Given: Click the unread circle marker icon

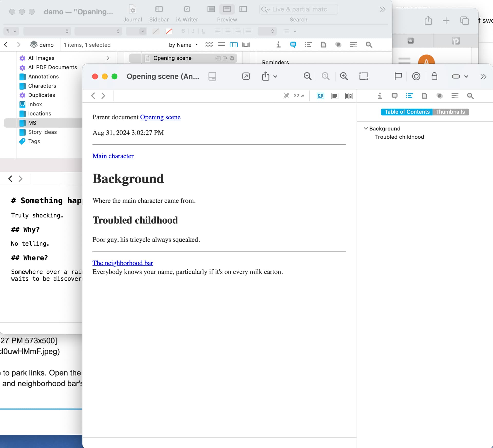Looking at the screenshot, I should pos(416,76).
